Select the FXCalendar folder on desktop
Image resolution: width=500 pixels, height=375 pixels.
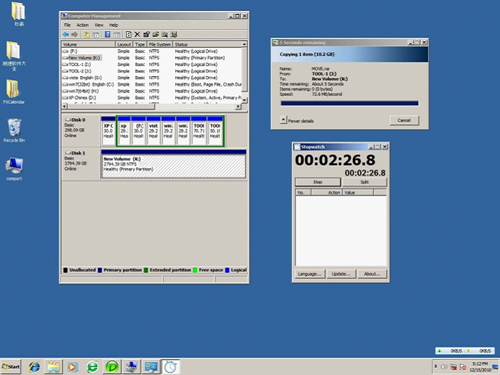[14, 92]
